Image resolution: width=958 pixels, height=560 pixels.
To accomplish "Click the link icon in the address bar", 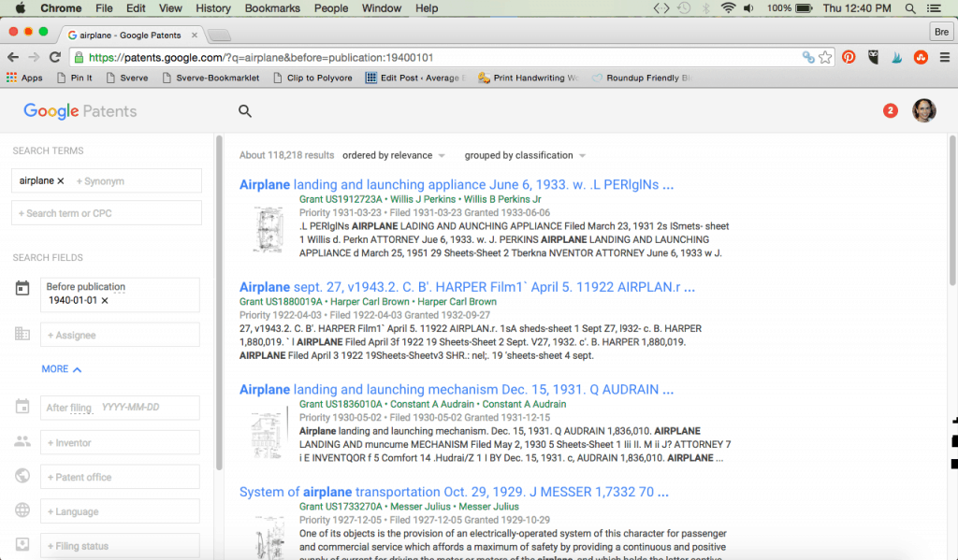I will 808,57.
